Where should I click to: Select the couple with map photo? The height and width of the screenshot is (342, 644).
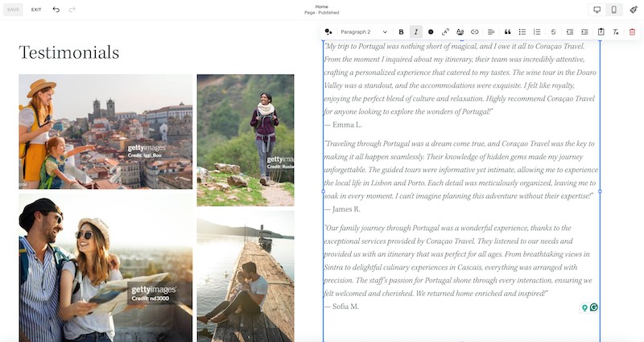105,268
